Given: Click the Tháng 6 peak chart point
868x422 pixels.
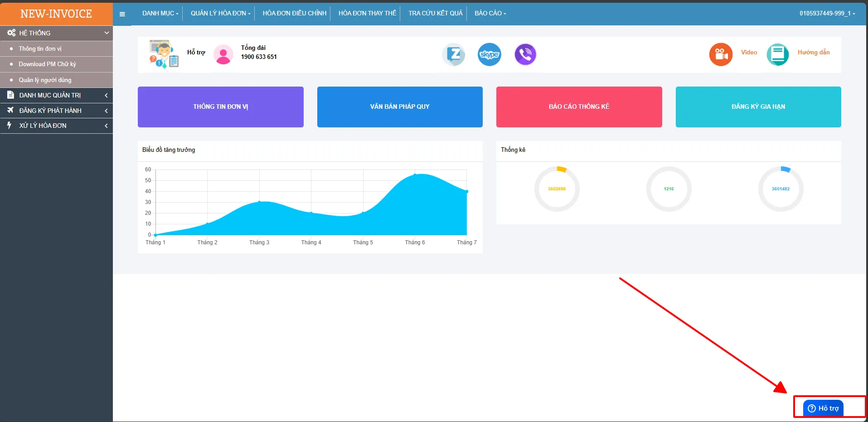Looking at the screenshot, I should click(x=415, y=175).
